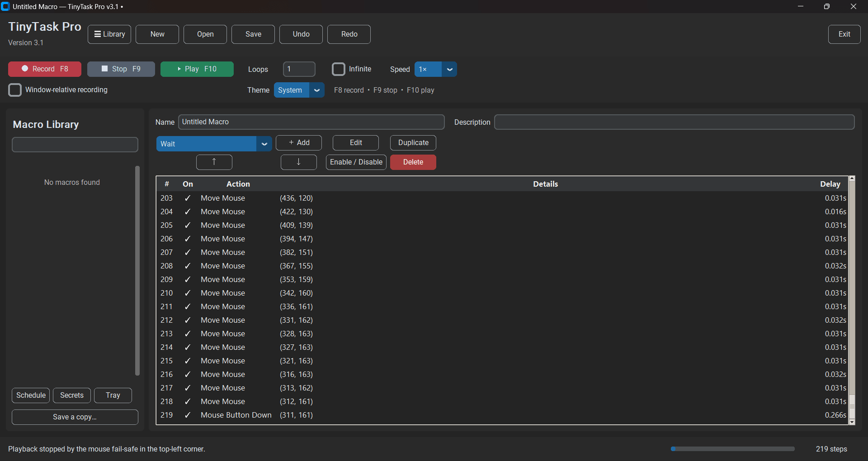The image size is (868, 461).
Task: Toggle the On checkmark for step 216
Action: [188, 374]
